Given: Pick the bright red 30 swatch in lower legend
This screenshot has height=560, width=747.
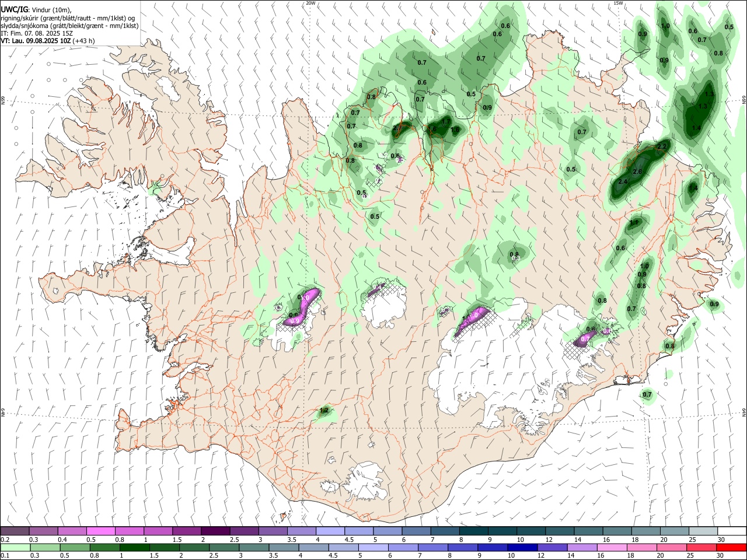Looking at the screenshot, I should [731, 547].
